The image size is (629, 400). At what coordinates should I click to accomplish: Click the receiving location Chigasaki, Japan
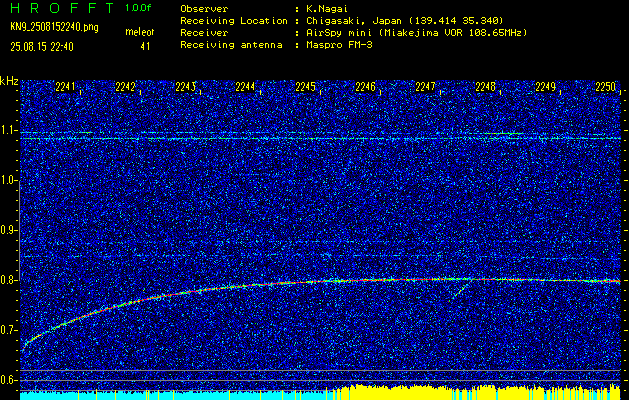(x=354, y=21)
